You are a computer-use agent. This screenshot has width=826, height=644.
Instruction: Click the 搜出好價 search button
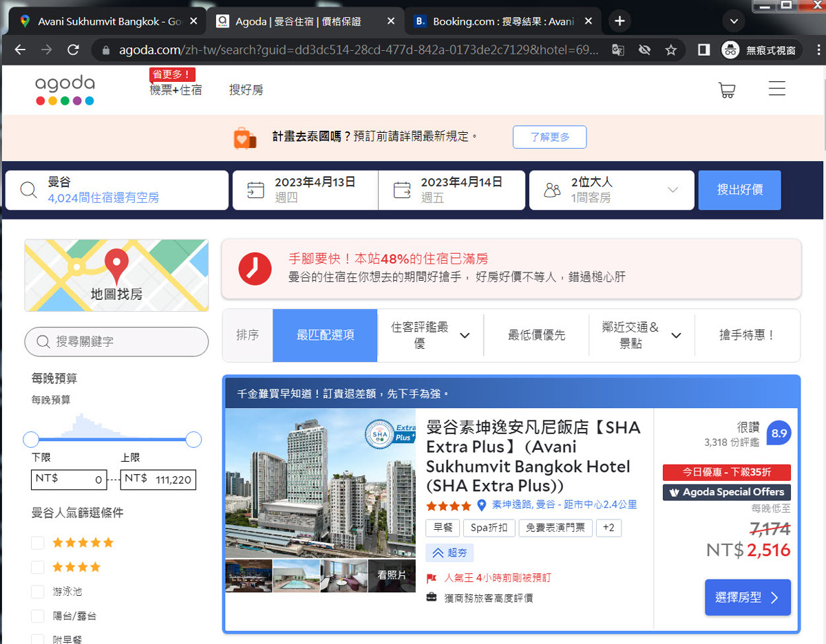(x=739, y=190)
